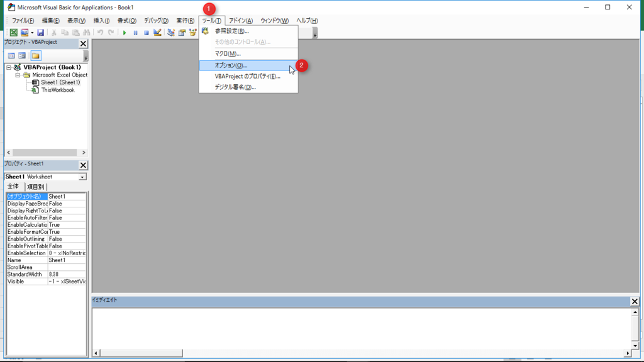Choose マクロ(M)... from Tools menu
This screenshot has height=362, width=644.
pos(248,53)
